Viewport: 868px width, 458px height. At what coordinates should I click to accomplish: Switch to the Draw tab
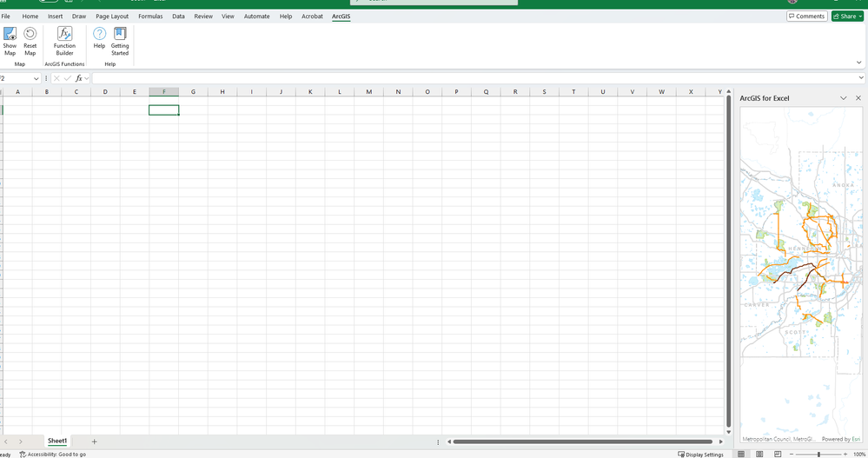point(78,16)
